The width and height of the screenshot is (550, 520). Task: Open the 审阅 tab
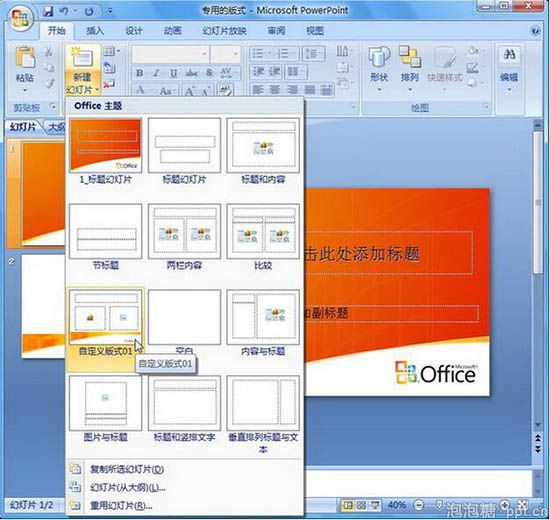tap(276, 31)
